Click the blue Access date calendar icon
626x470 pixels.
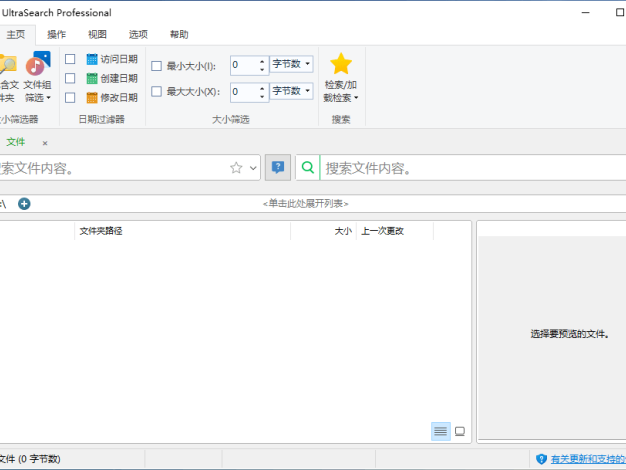click(x=92, y=59)
